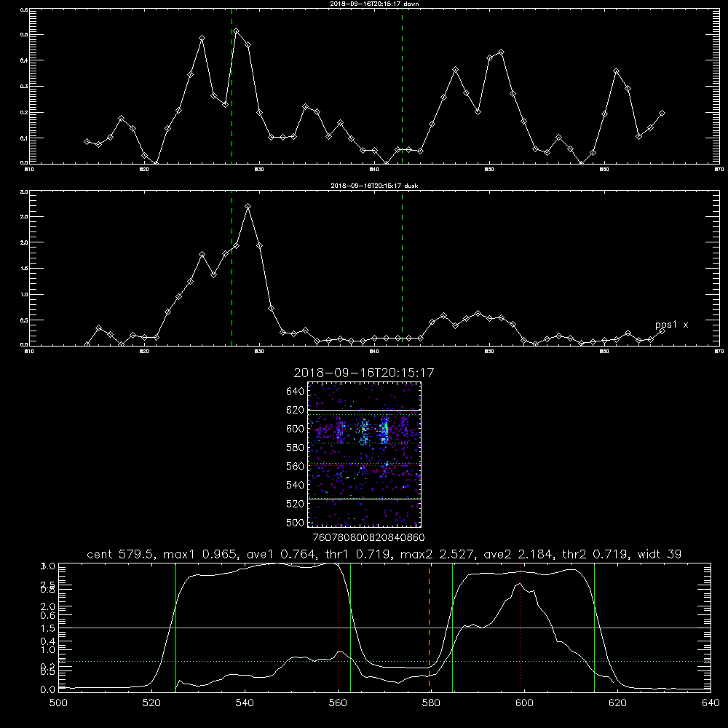Click the '560' label on the heatmap's y-axis

coord(296,466)
